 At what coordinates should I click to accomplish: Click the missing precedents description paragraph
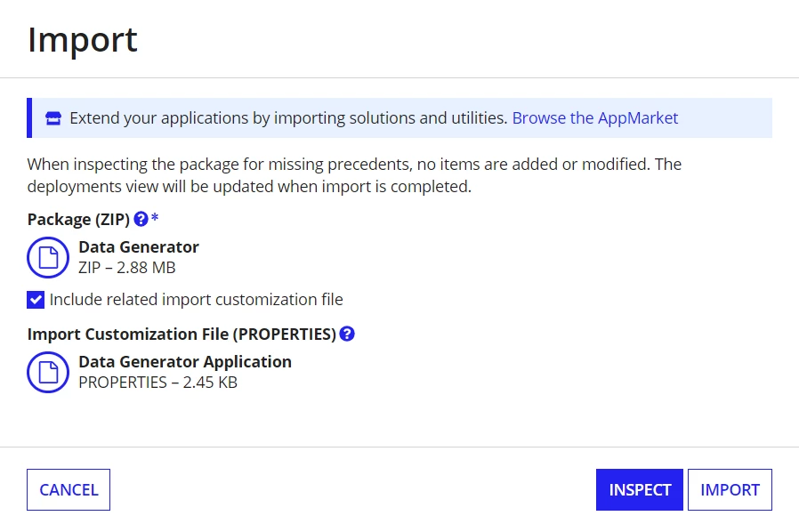pos(354,175)
